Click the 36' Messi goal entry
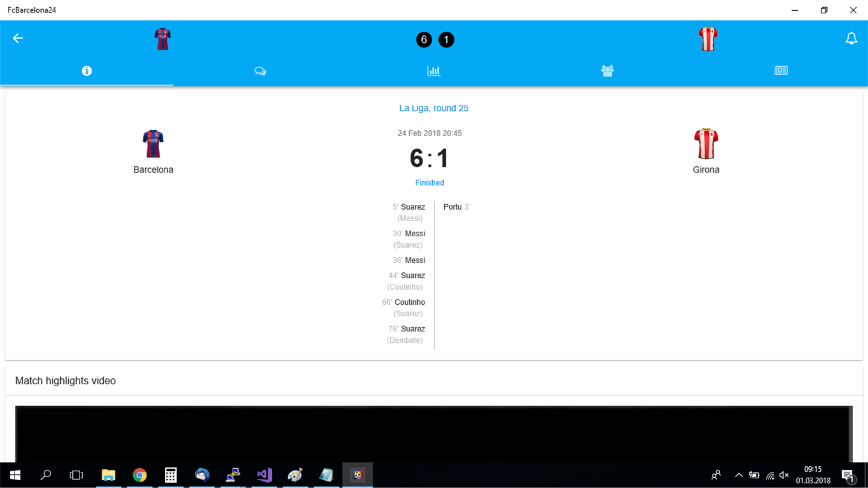Viewport: 868px width, 488px height. (x=409, y=260)
